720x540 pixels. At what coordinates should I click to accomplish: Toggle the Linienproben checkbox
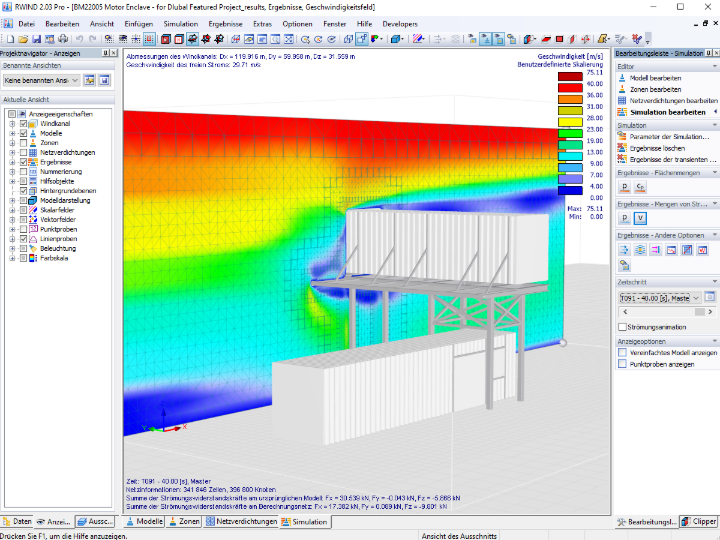[x=23, y=239]
